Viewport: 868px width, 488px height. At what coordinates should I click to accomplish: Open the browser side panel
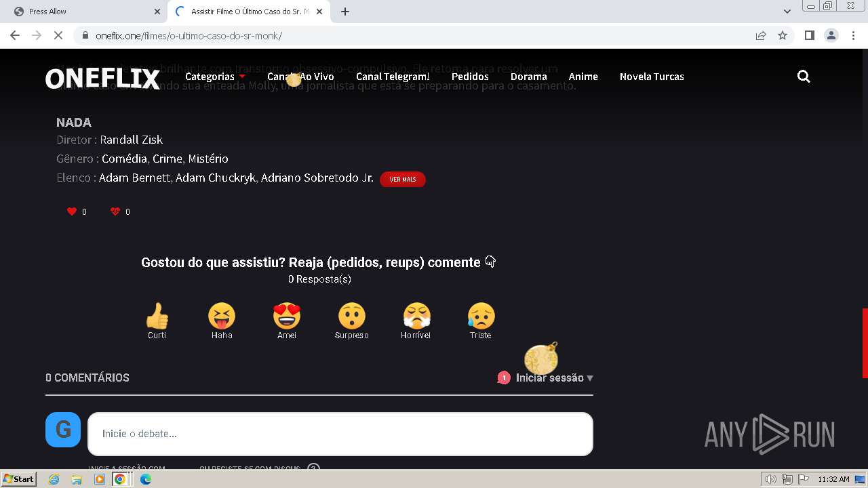(809, 35)
